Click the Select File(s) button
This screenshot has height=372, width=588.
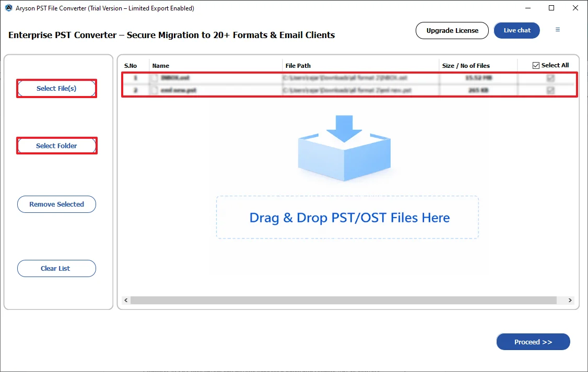click(x=56, y=88)
